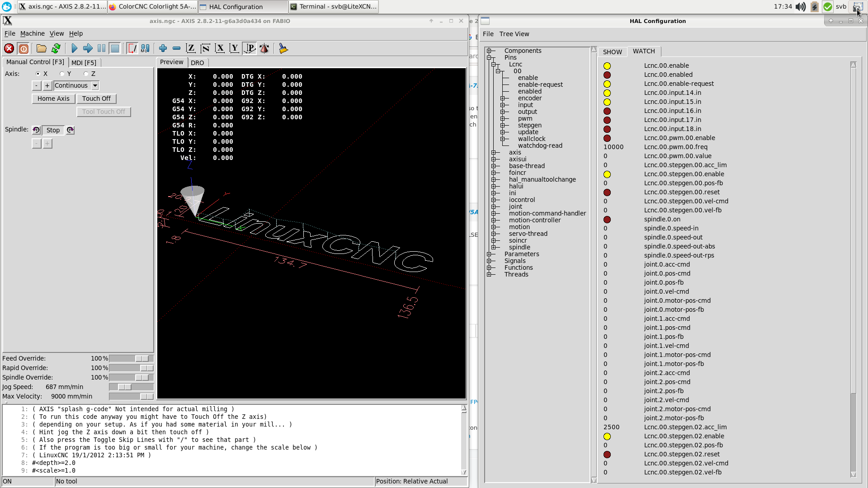Screen dimensions: 868x488
Task: Click the Jog Speed slider
Action: (x=131, y=387)
